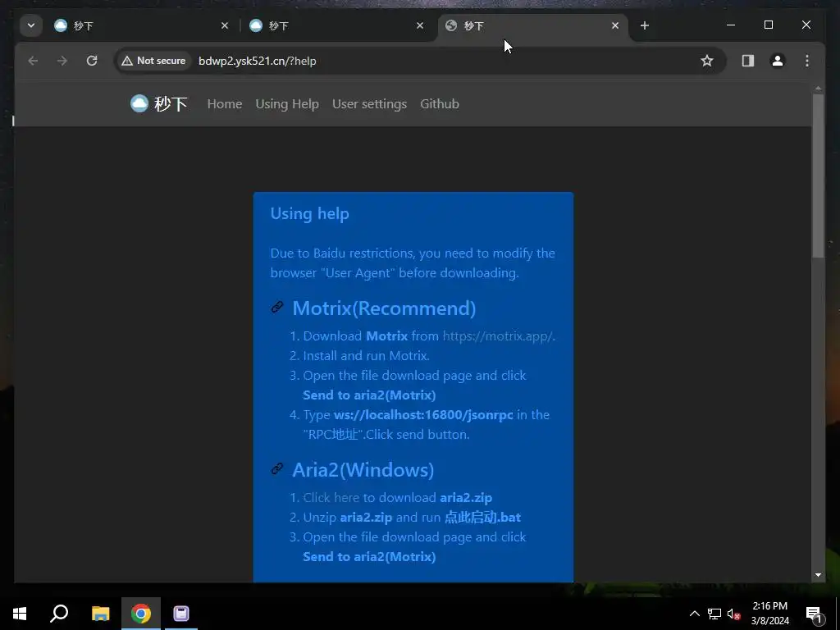Screen dimensions: 840x630
Task: Go to Home in site navbar
Action: [225, 104]
